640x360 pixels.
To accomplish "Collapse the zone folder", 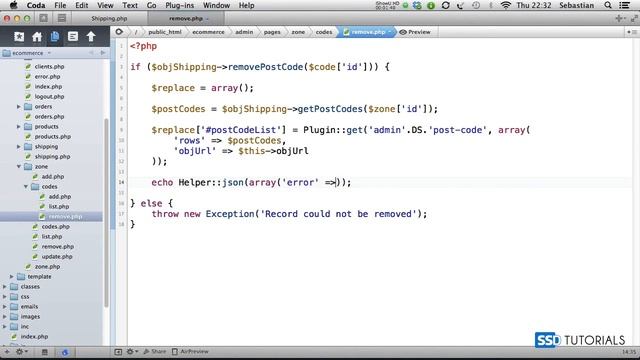I will tap(19, 167).
